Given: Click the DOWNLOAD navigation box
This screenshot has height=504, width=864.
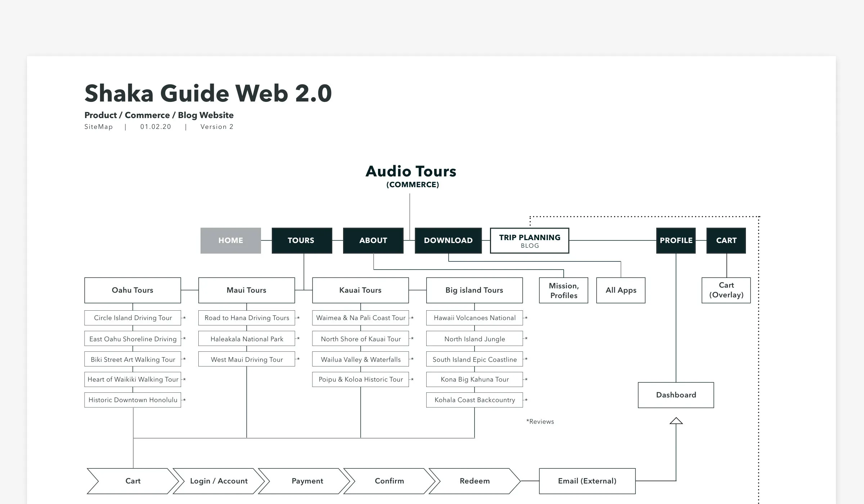Looking at the screenshot, I should point(448,240).
